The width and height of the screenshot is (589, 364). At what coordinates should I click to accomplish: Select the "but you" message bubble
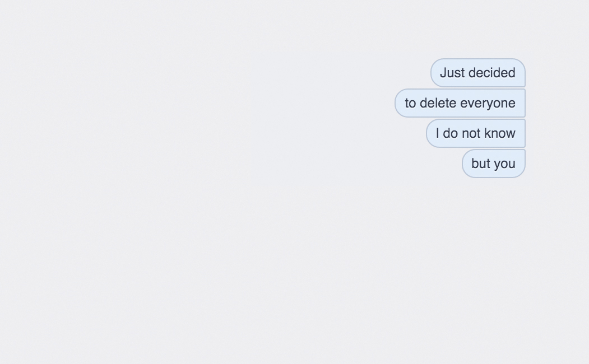[494, 164]
